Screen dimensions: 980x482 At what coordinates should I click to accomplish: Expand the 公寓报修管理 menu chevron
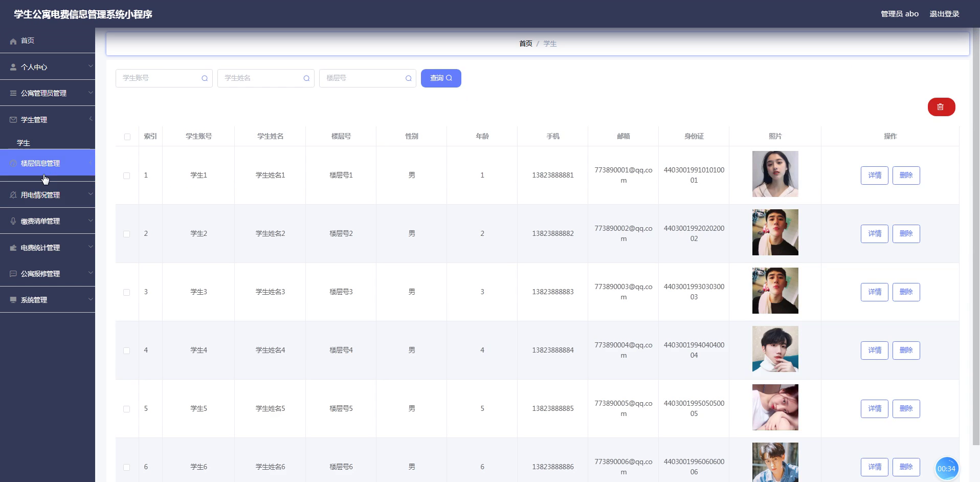(91, 273)
